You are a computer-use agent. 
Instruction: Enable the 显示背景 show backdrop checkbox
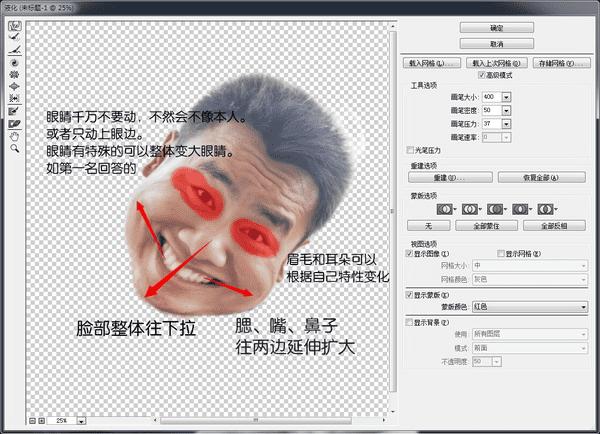tap(409, 322)
